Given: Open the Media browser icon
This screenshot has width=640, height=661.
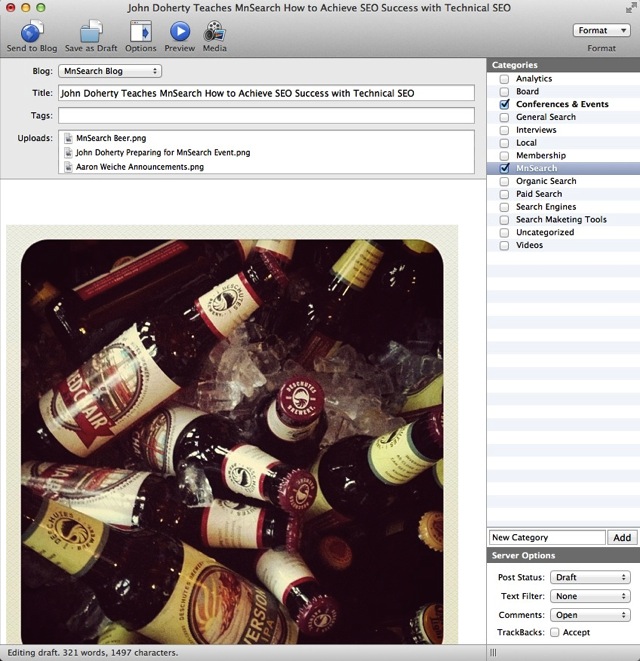Looking at the screenshot, I should pyautogui.click(x=214, y=31).
